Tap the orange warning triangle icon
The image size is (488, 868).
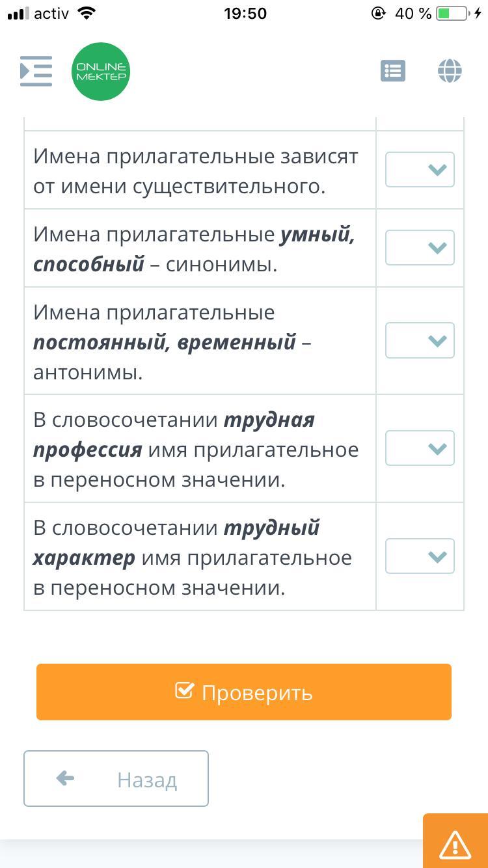coord(455,844)
